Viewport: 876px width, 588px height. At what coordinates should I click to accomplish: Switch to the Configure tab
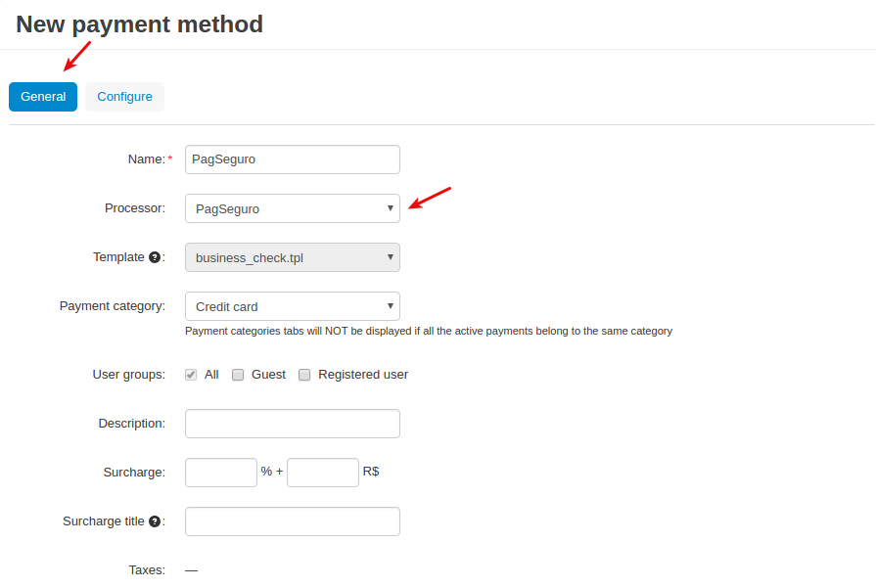pos(124,97)
